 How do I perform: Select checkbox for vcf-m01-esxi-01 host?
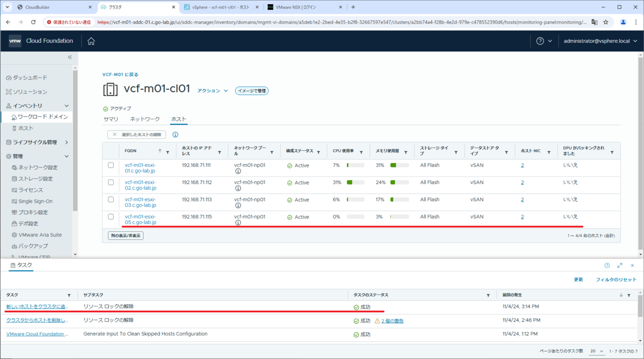coord(111,165)
